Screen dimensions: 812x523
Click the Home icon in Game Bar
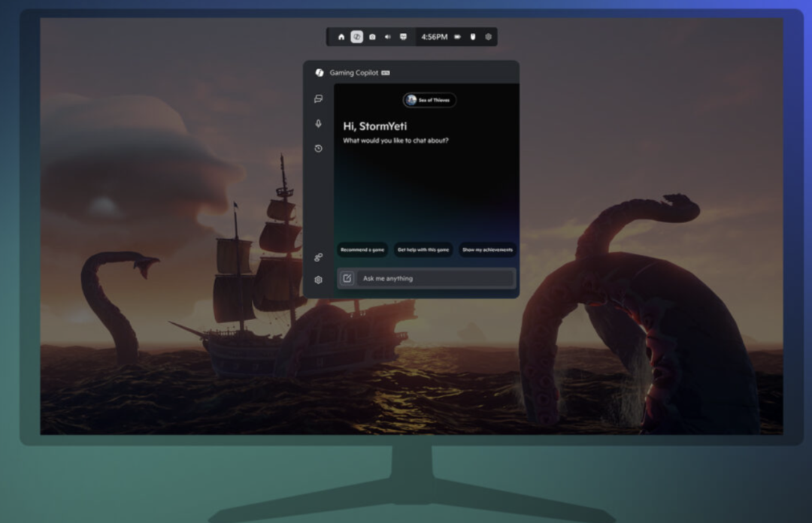[x=341, y=37]
